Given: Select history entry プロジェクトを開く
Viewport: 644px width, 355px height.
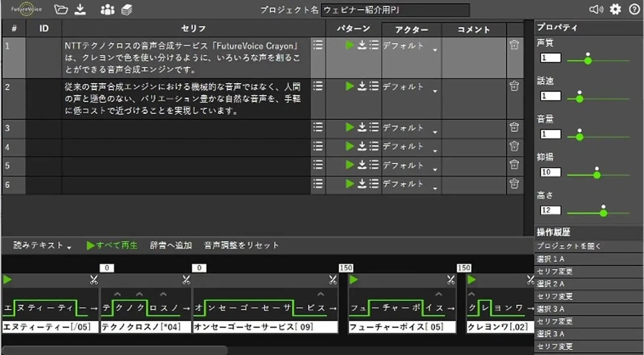Looking at the screenshot, I should 588,246.
